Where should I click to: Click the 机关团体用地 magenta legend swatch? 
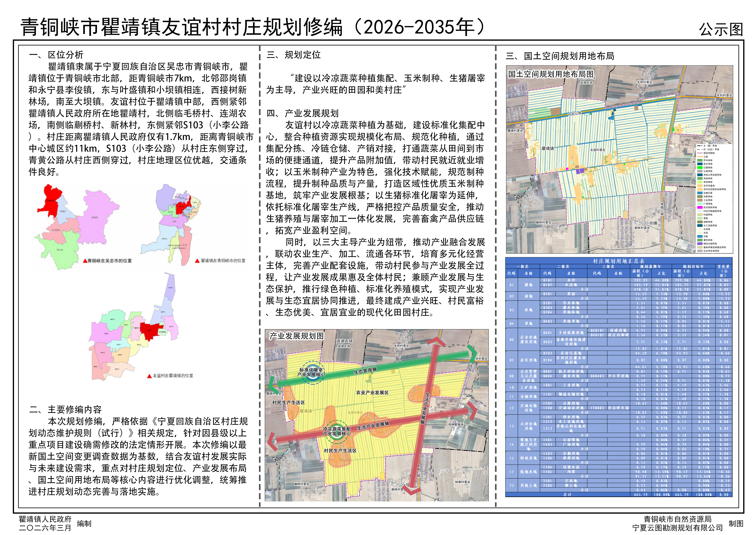pyautogui.click(x=700, y=207)
